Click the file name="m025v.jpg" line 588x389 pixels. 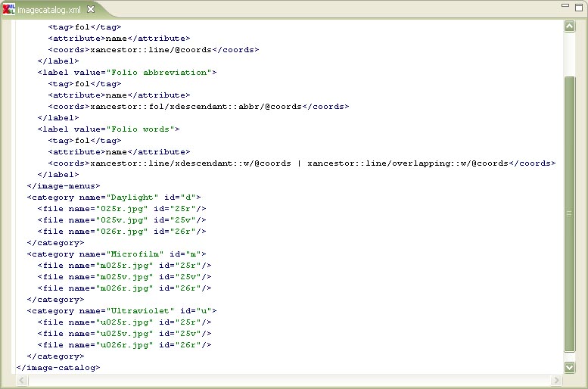point(124,277)
